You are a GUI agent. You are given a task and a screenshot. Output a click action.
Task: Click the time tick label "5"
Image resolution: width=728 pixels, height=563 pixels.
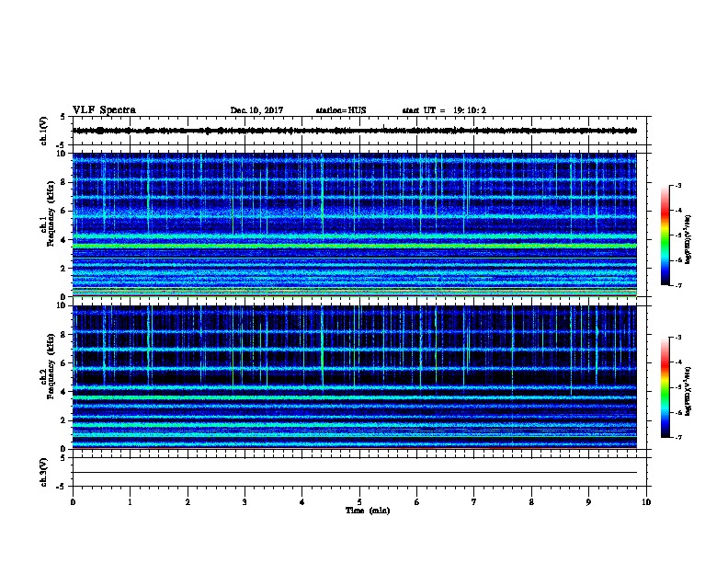359,501
